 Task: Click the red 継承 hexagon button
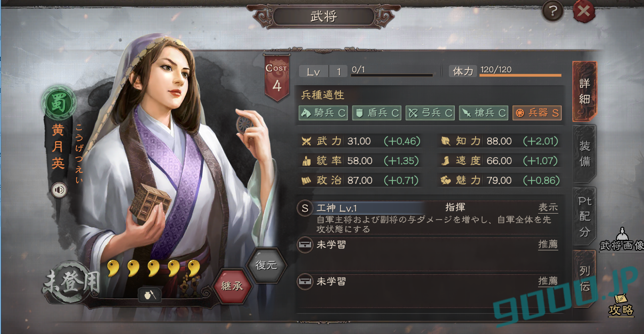pos(232,286)
